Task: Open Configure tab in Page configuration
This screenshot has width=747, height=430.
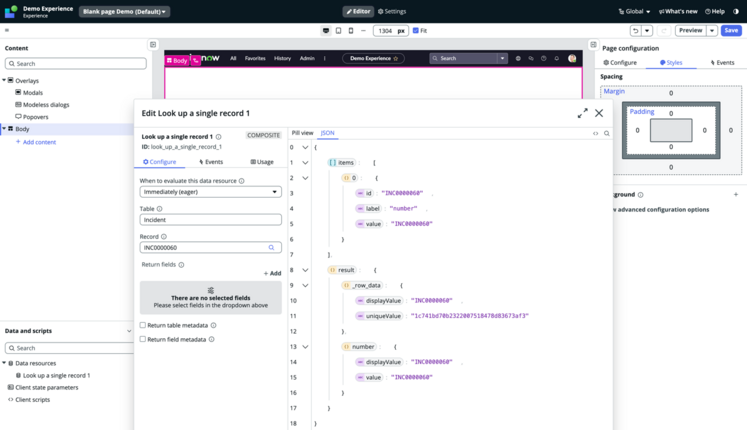Action: tap(620, 62)
